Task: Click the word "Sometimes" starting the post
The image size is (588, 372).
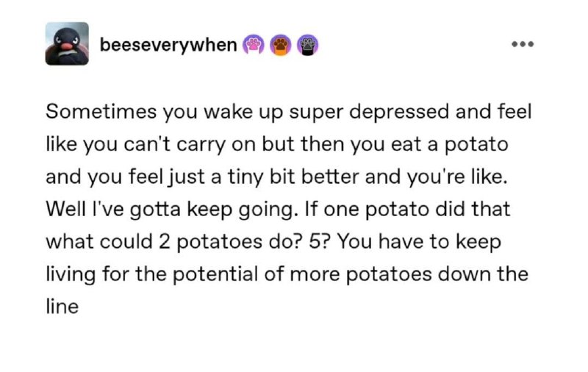Action: coord(101,111)
